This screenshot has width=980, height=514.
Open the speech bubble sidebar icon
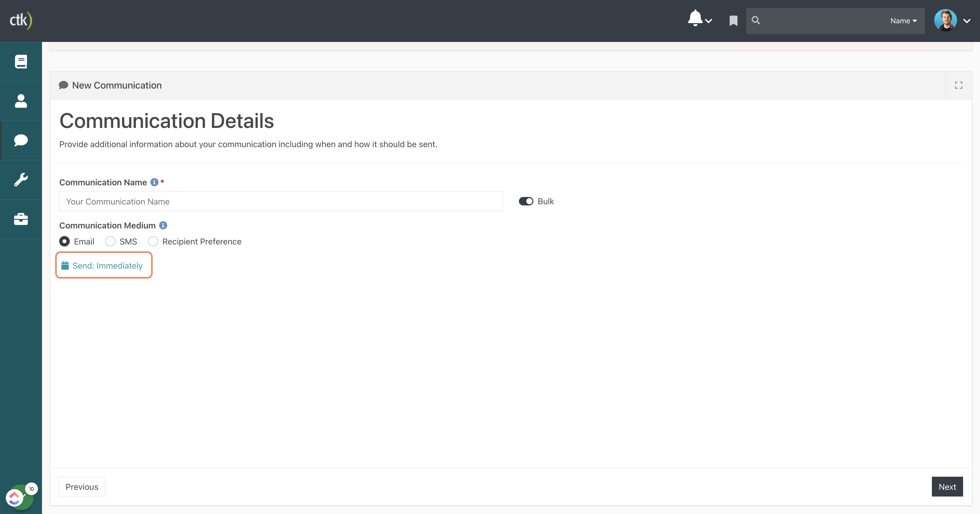pos(21,140)
